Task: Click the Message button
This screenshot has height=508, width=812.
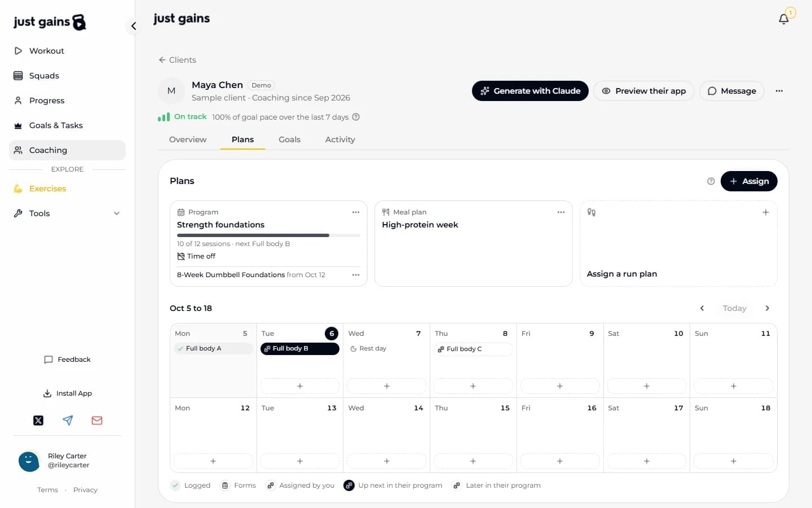Action: (732, 91)
